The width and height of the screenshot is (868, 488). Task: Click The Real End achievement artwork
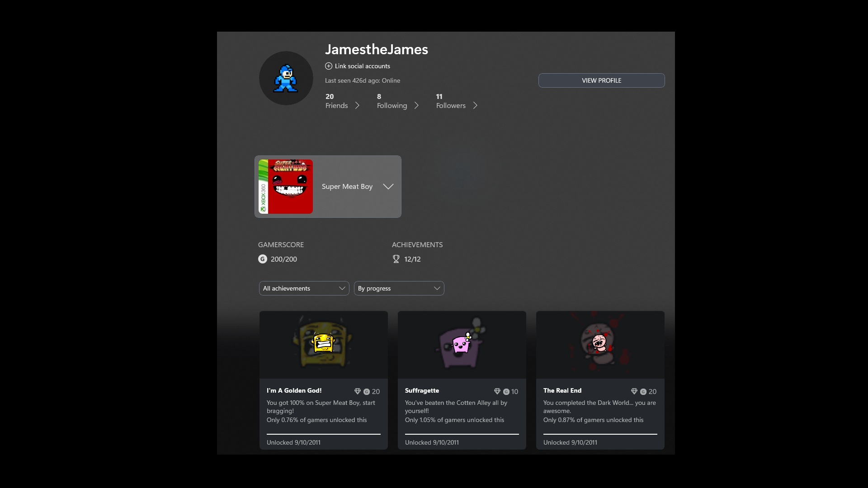(600, 344)
